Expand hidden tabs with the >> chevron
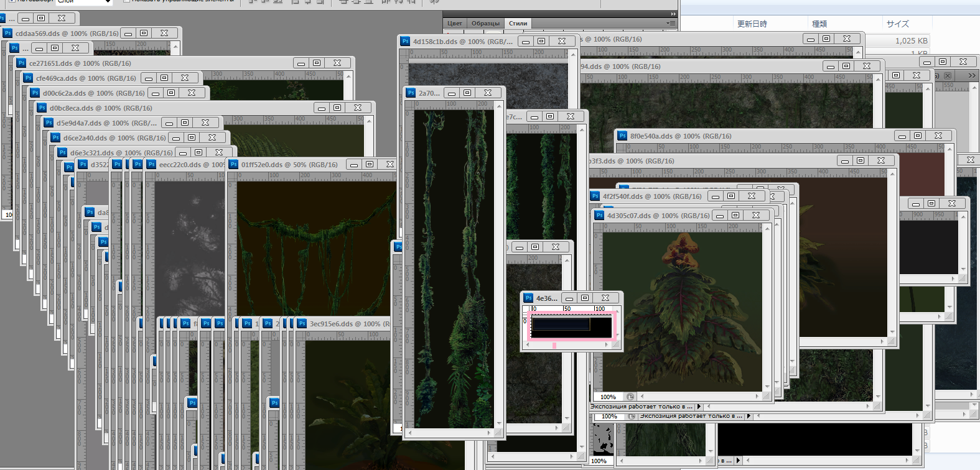The height and width of the screenshot is (470, 980). (972, 75)
